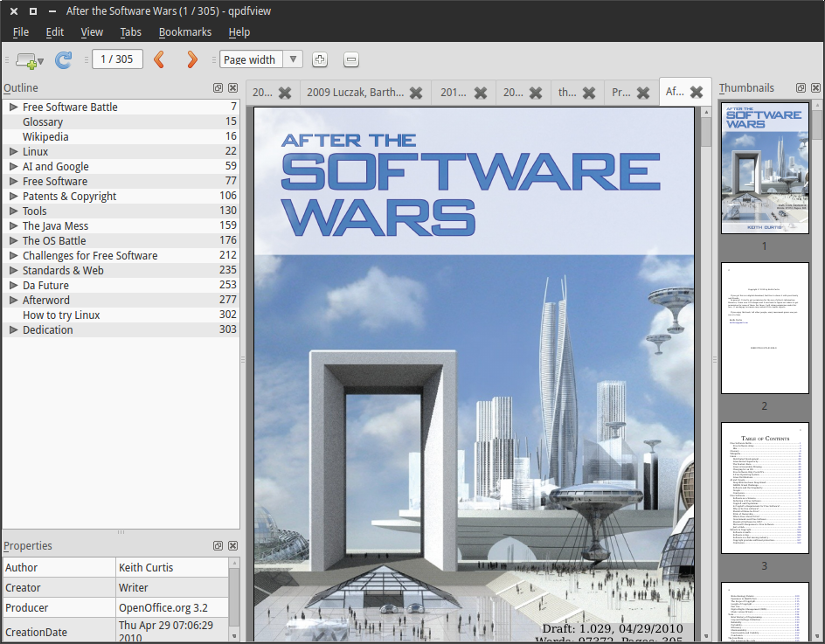Expand the Linux outline entry

[14, 151]
